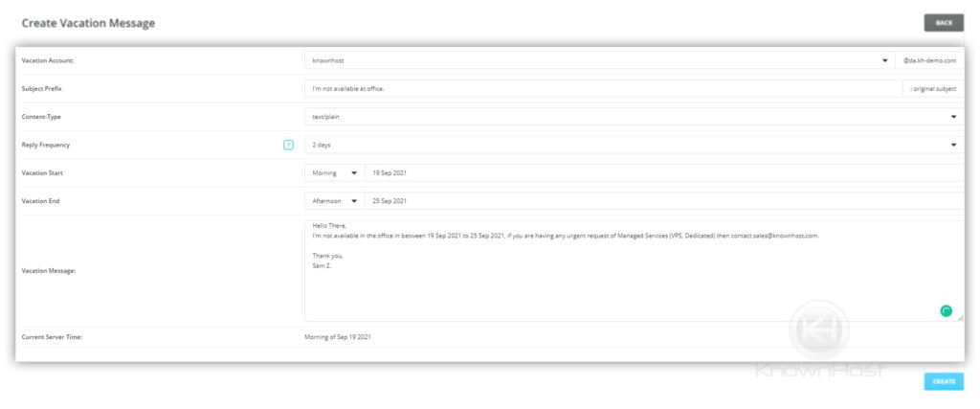980x409 pixels.
Task: Click the 'Reply Frequency' label
Action: [46, 145]
